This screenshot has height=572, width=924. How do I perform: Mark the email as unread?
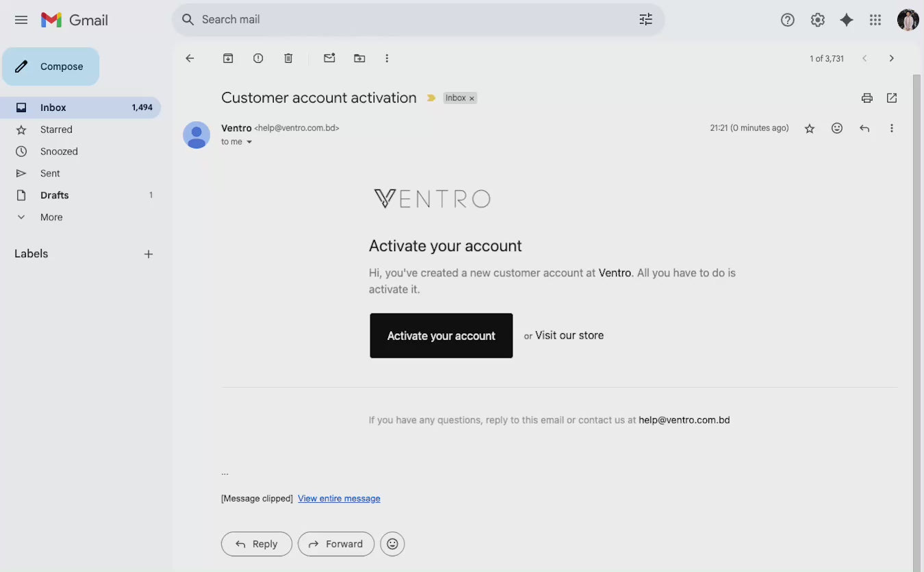click(x=329, y=58)
